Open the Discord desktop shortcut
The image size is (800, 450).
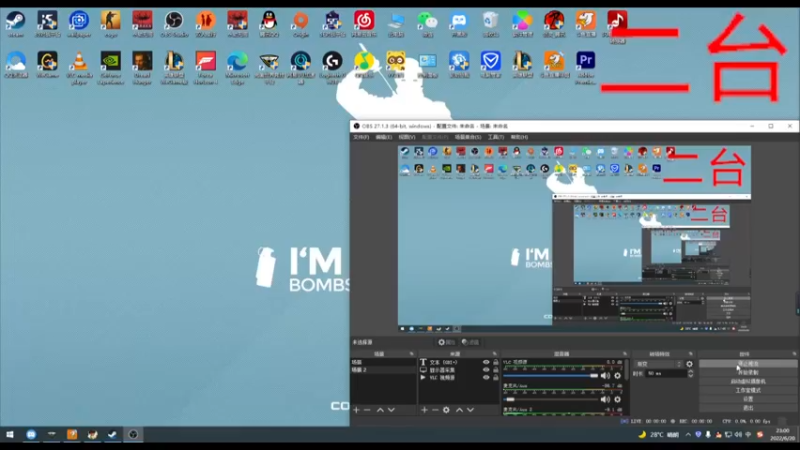tap(459, 24)
